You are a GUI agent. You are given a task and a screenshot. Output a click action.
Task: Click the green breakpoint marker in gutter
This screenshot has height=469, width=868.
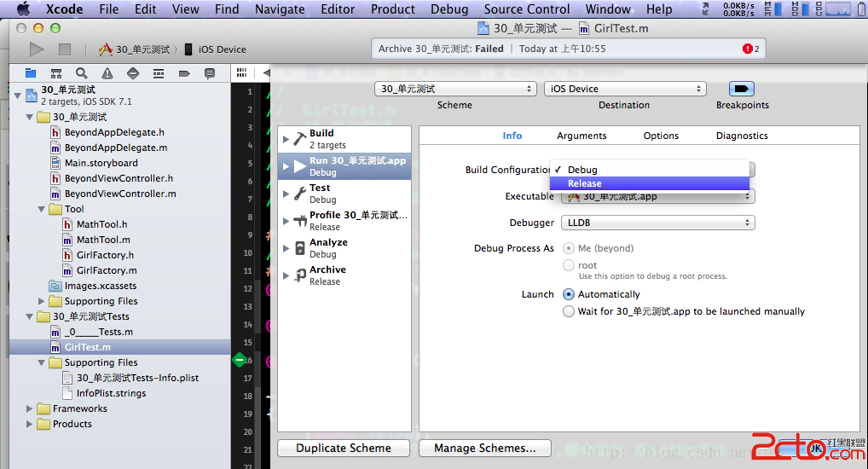pyautogui.click(x=240, y=360)
